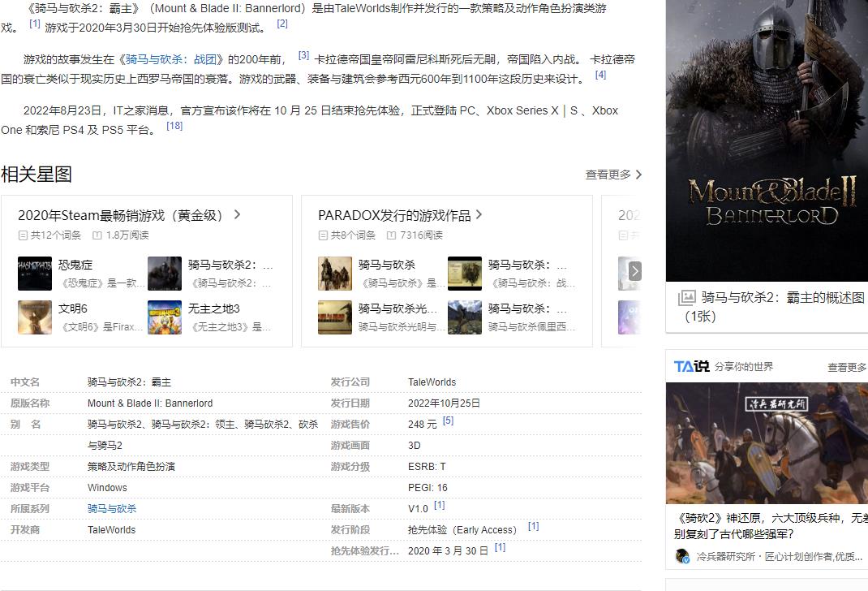This screenshot has width=868, height=591.
Task: Click the TA说 logo
Action: pos(691,367)
